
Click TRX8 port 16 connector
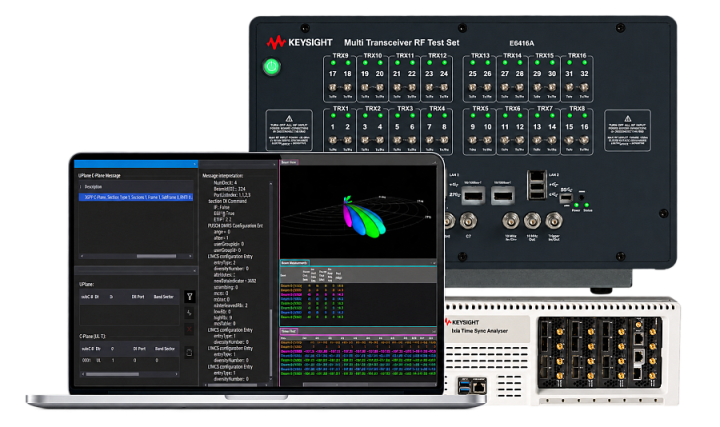tap(584, 140)
